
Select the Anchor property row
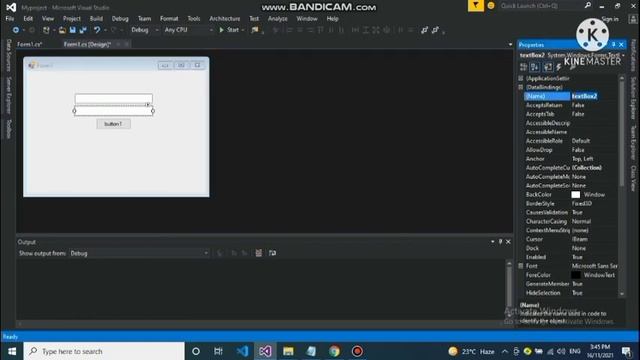(571, 159)
